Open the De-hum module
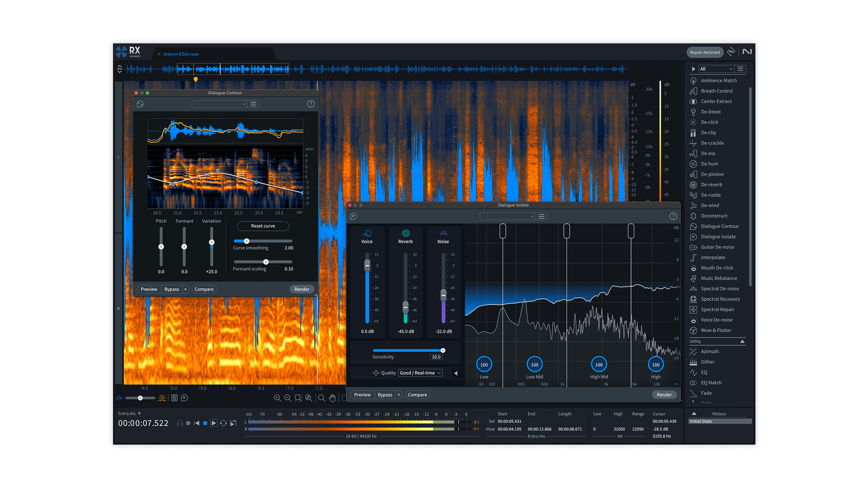This screenshot has height=488, width=868. point(709,164)
